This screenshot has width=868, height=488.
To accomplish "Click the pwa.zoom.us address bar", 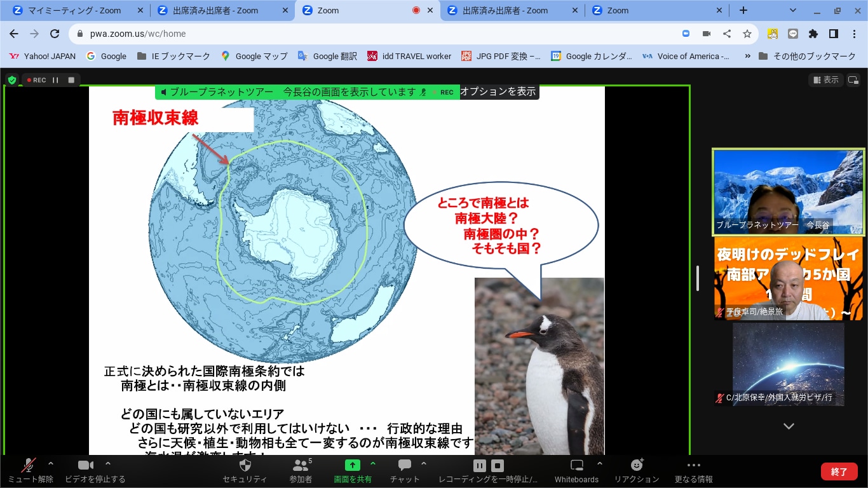I will pyautogui.click(x=375, y=34).
